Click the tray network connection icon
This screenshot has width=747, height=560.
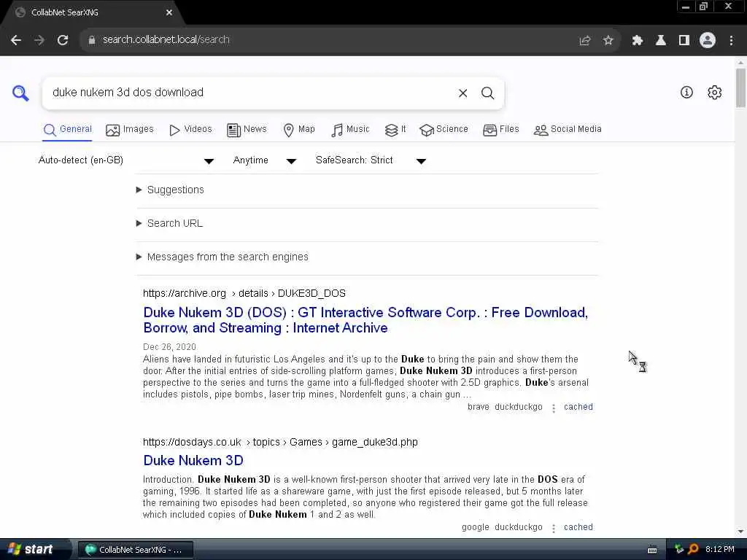point(679,550)
